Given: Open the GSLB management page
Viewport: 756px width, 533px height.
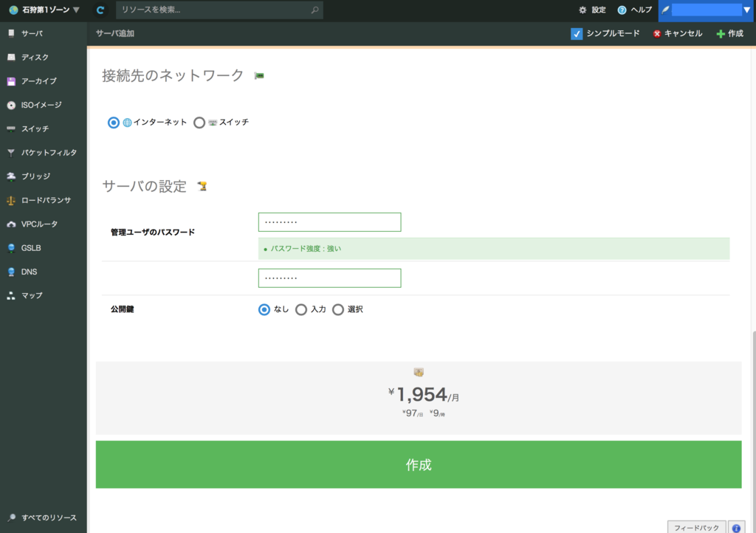Looking at the screenshot, I should (x=30, y=248).
